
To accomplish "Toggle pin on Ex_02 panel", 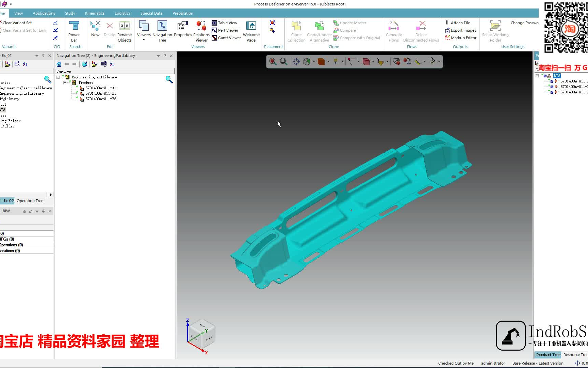I will (x=43, y=56).
